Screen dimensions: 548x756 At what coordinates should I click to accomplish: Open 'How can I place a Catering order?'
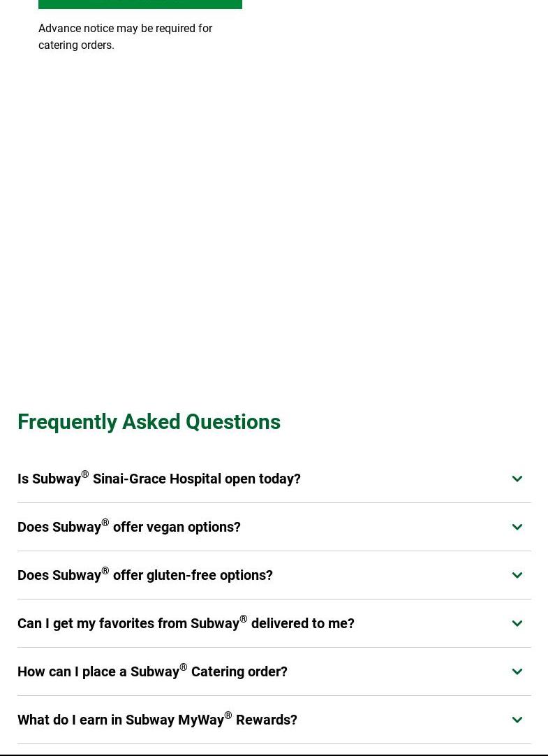click(152, 671)
